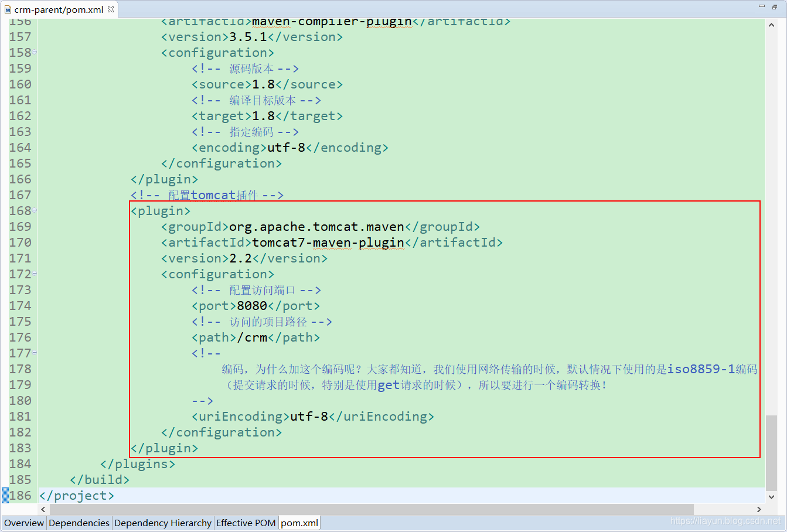Collapse the tomcat plugin block at line 168
787x532 pixels.
click(x=35, y=210)
